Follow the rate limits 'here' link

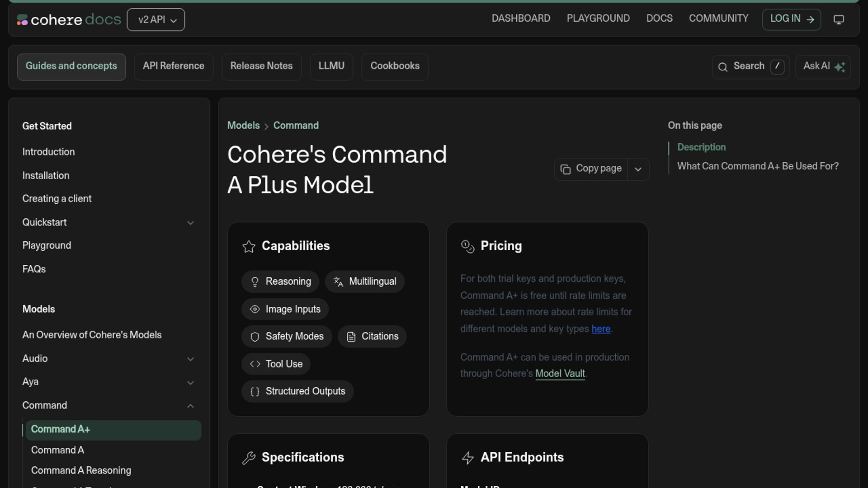(601, 329)
